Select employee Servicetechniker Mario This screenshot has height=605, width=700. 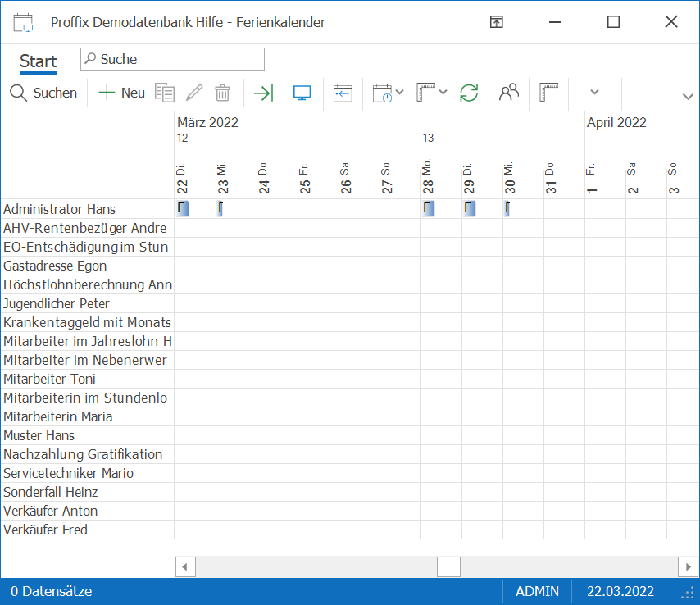click(87, 473)
